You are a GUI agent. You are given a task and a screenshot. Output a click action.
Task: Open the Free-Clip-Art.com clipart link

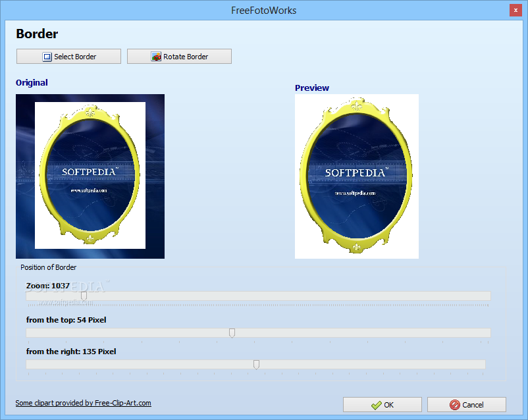point(83,403)
